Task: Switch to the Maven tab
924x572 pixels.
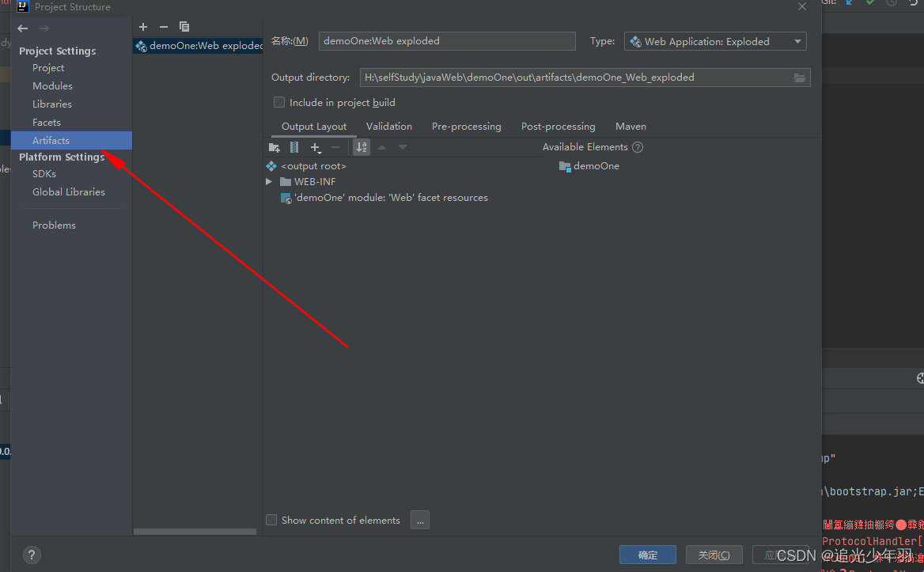Action: pyautogui.click(x=631, y=127)
